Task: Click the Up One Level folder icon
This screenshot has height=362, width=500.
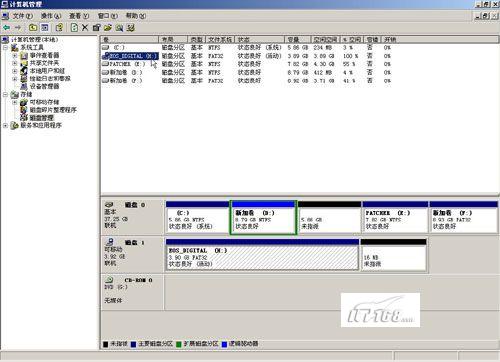Action: click(33, 28)
